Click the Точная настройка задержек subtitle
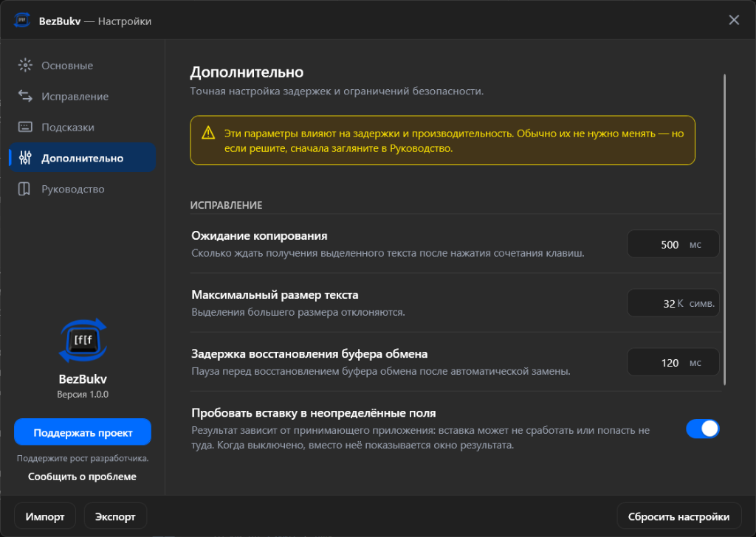The width and height of the screenshot is (756, 537). click(x=337, y=91)
